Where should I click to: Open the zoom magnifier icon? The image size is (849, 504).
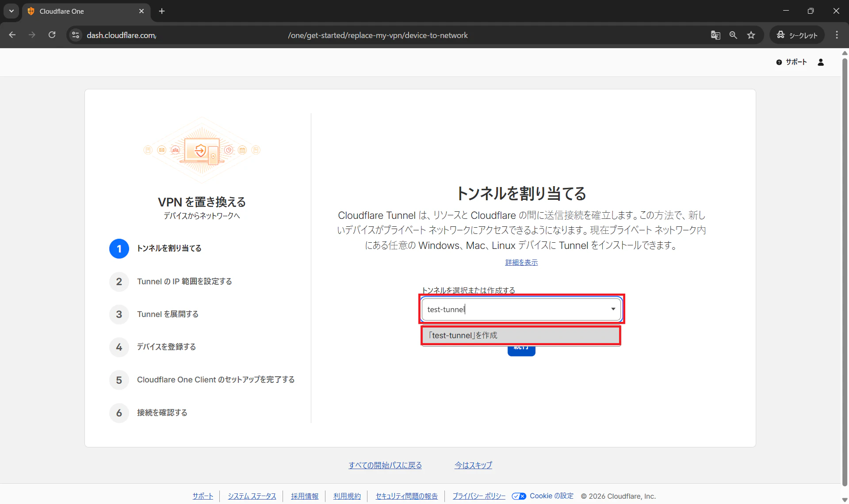733,35
